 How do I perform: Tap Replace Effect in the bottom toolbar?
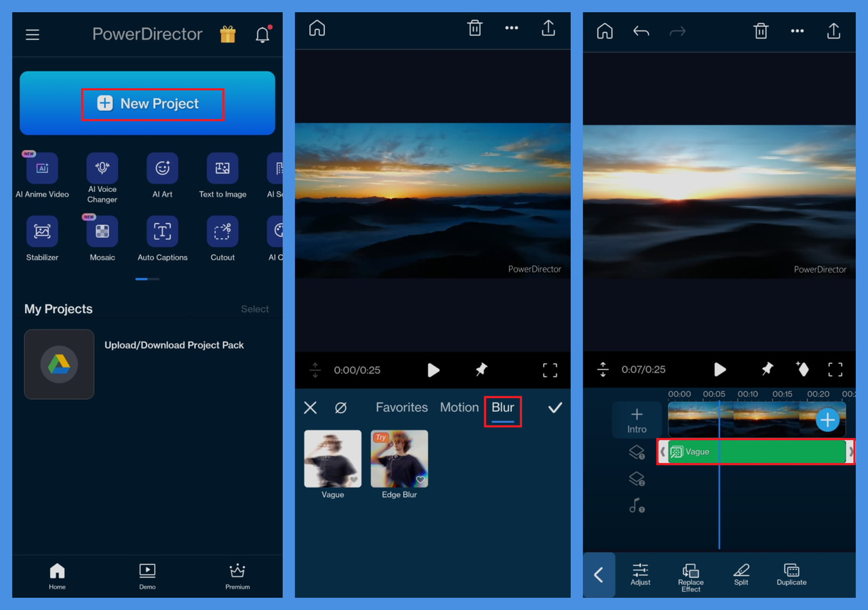click(691, 577)
